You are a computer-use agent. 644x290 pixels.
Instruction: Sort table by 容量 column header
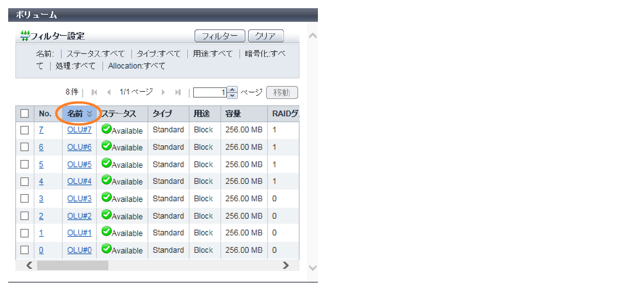[x=233, y=114]
